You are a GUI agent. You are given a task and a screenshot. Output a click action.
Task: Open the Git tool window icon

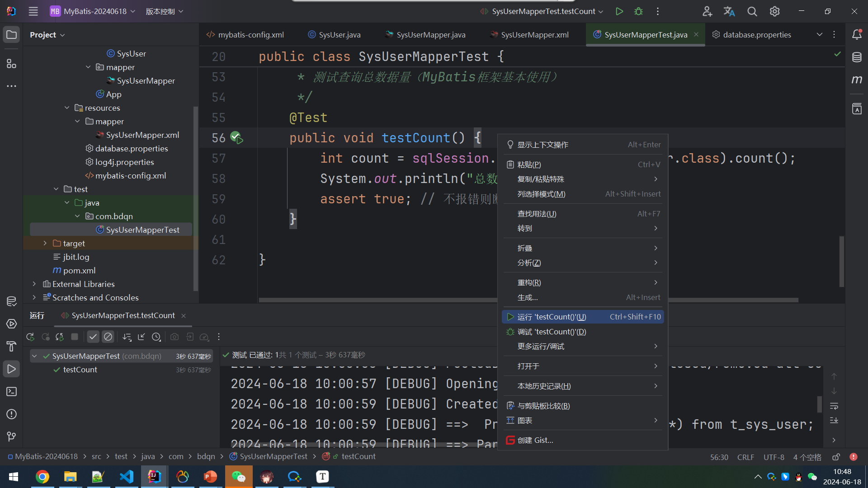click(x=11, y=436)
